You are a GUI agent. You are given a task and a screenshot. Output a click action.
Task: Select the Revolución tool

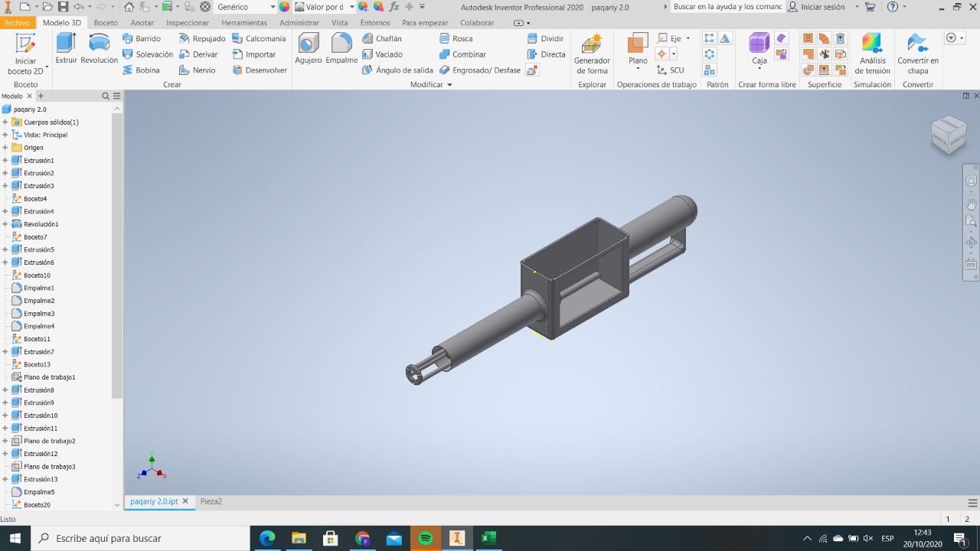click(100, 49)
